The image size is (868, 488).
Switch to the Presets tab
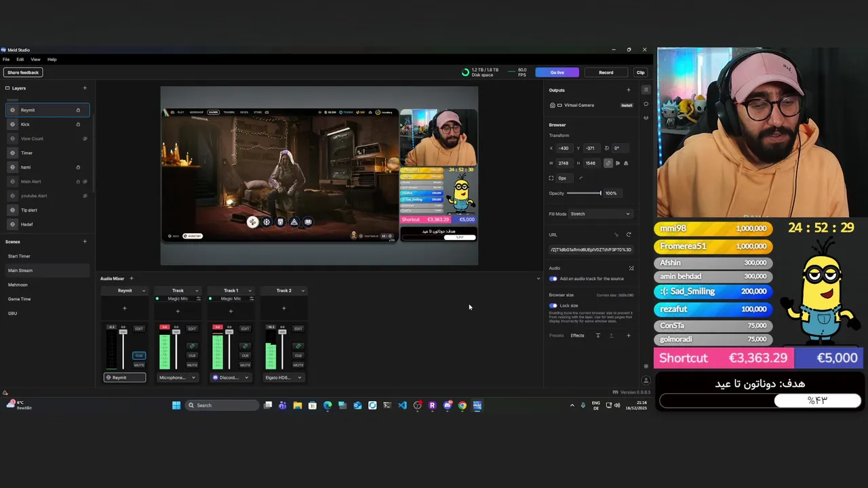pos(556,335)
